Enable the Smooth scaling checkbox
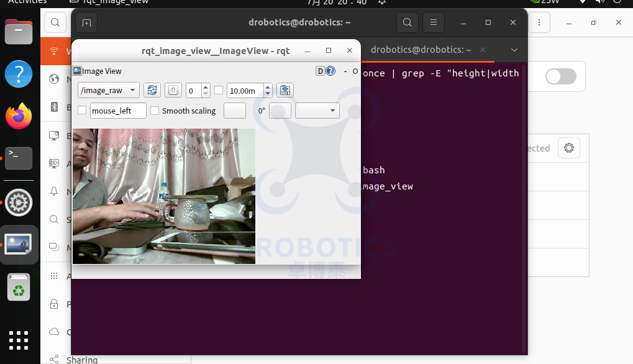Screen dimensions: 633x364 click(155, 111)
